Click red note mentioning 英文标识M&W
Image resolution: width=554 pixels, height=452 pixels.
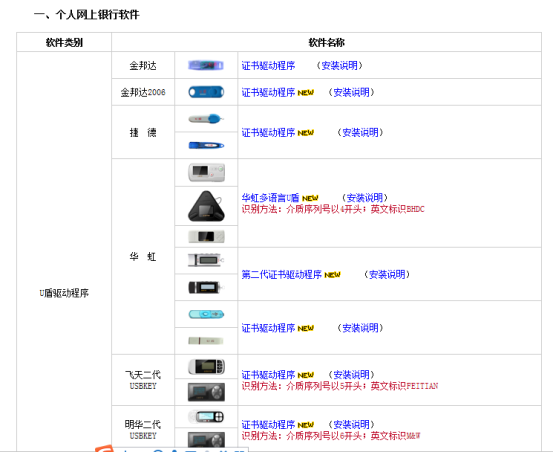click(x=331, y=436)
